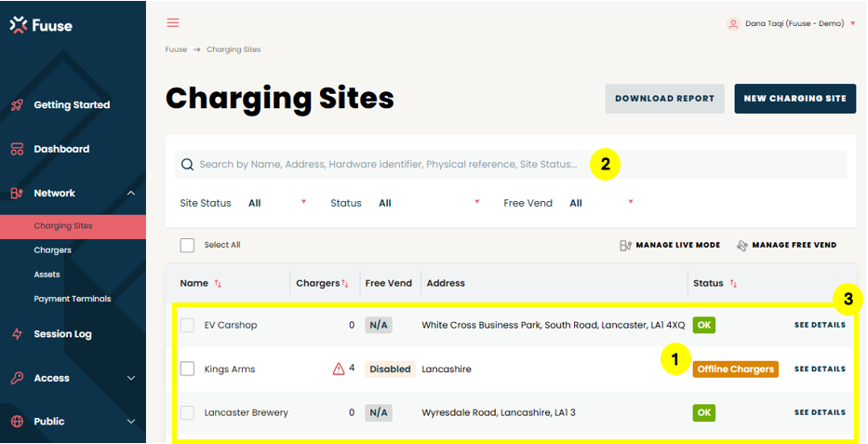The width and height of the screenshot is (868, 444).
Task: Click the Dana Taqi (Fuuse - Demo) name
Action: click(x=795, y=23)
